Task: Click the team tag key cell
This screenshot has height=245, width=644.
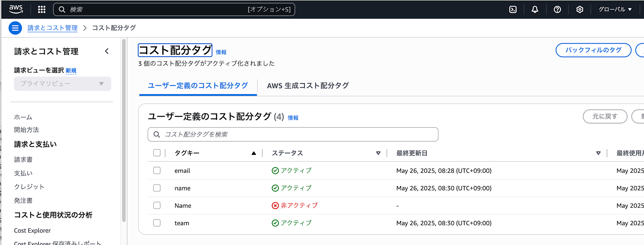Action: click(x=182, y=223)
